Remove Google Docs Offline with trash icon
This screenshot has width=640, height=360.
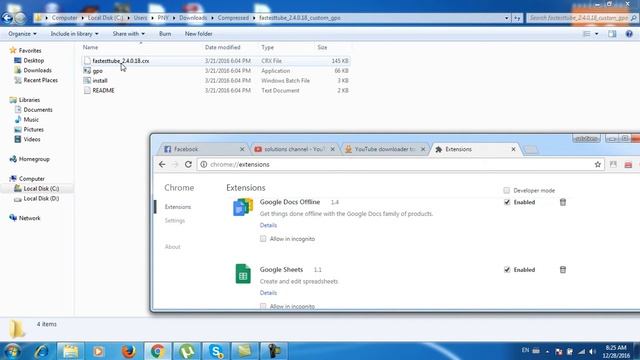[x=563, y=202]
